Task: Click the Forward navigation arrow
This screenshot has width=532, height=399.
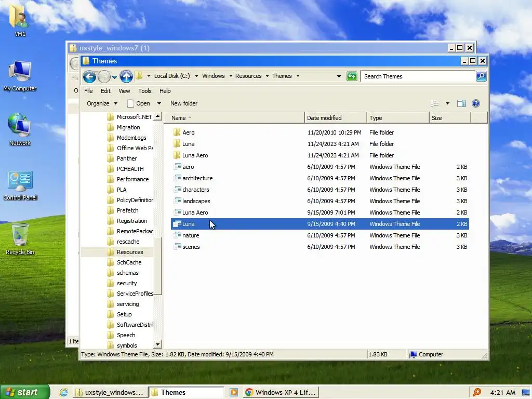Action: tap(104, 77)
